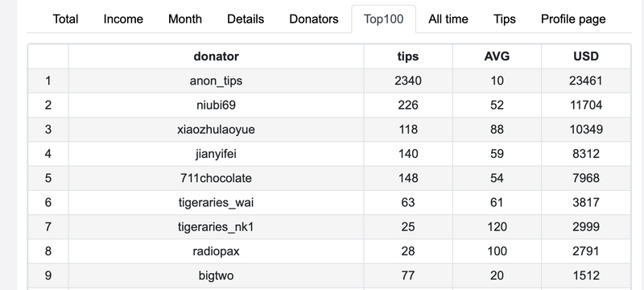
Task: Select the jianyifei row name
Action: [x=216, y=154]
